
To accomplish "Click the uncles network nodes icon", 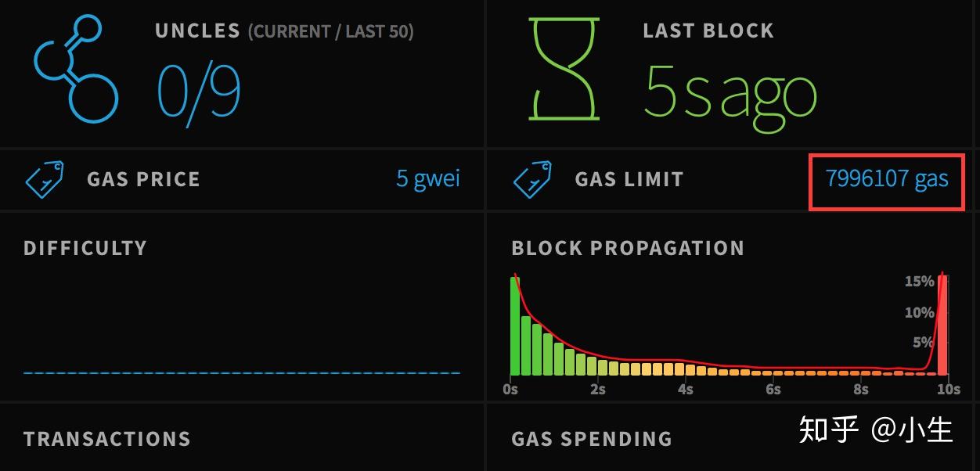I will pyautogui.click(x=76, y=70).
